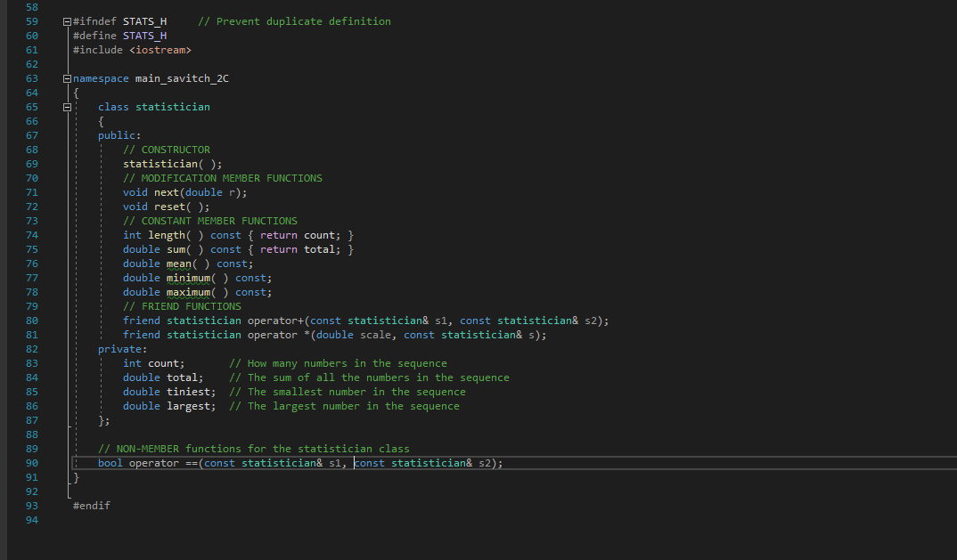Click the mean member function name
Viewport: 957px width, 560px height.
point(177,263)
